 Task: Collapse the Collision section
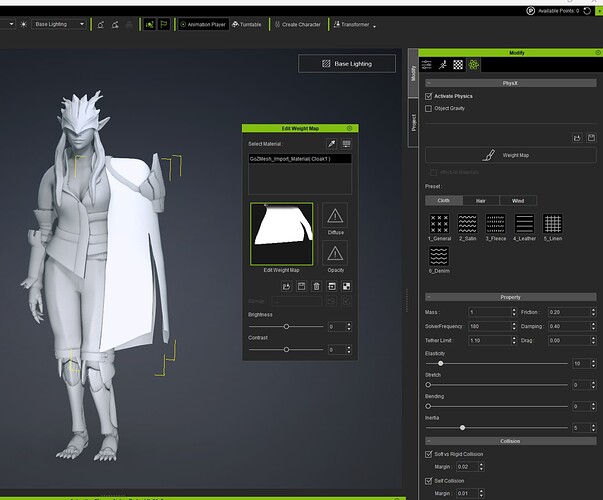429,441
